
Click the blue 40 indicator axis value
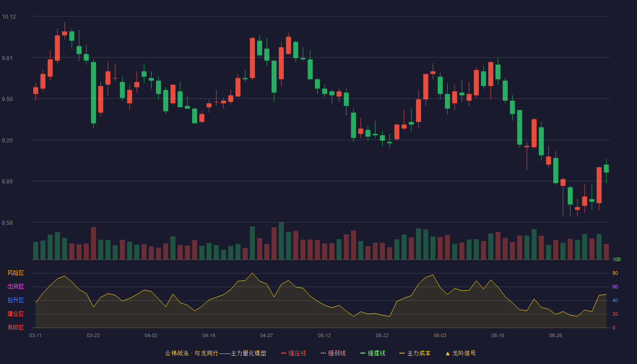pyautogui.click(x=615, y=300)
